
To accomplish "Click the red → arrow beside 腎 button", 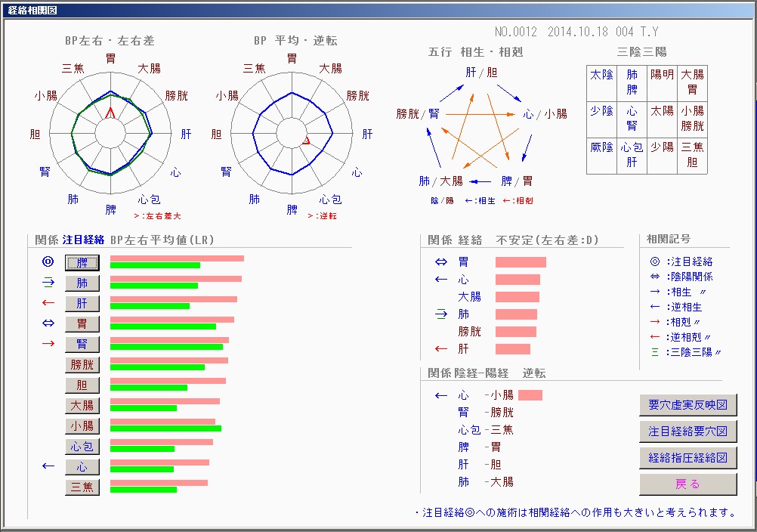I will (x=48, y=344).
